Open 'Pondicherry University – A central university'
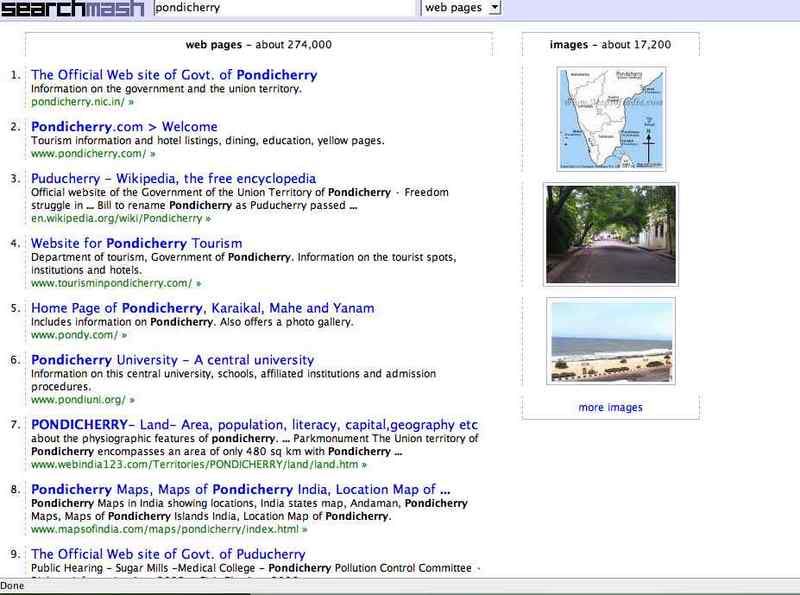 [172, 360]
